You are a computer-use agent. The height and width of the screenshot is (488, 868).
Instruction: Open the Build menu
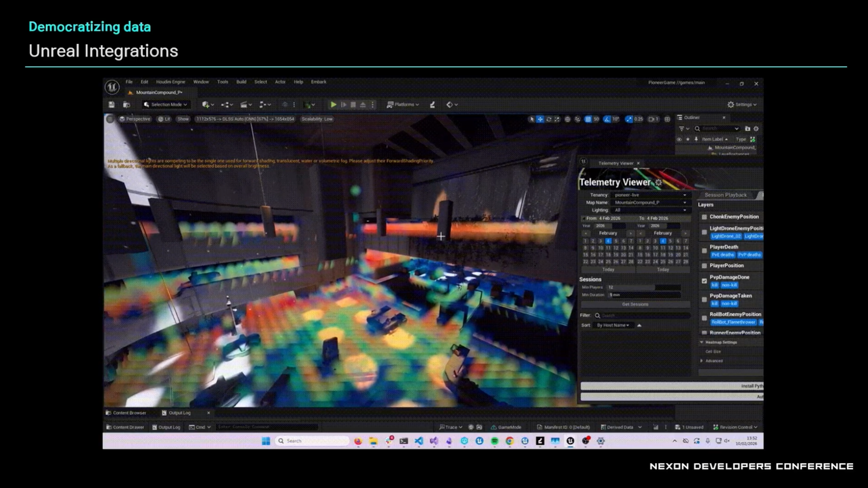pos(241,82)
